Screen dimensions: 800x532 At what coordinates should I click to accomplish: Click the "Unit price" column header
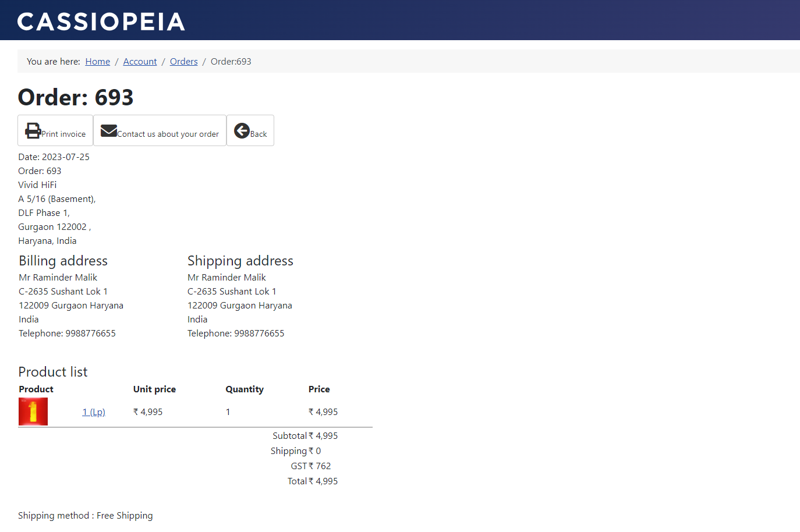tap(154, 389)
